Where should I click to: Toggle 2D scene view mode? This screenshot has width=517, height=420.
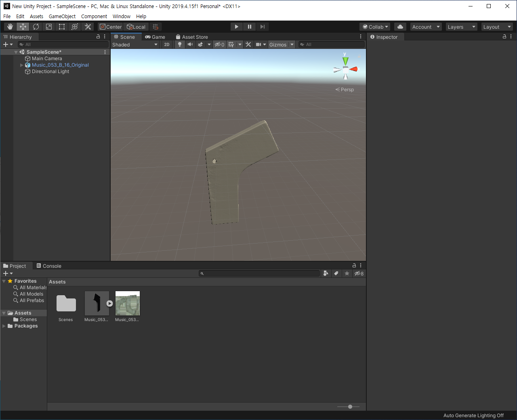point(167,44)
